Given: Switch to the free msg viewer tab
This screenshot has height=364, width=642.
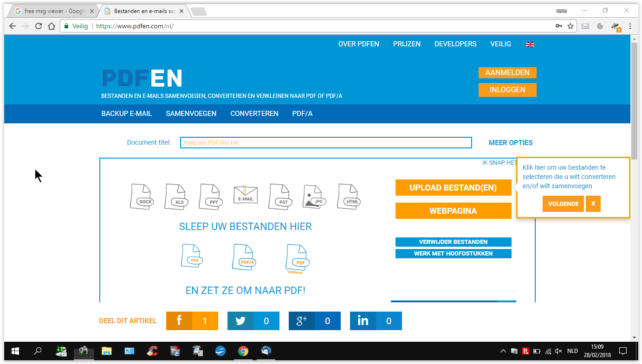Looking at the screenshot, I should (x=53, y=11).
